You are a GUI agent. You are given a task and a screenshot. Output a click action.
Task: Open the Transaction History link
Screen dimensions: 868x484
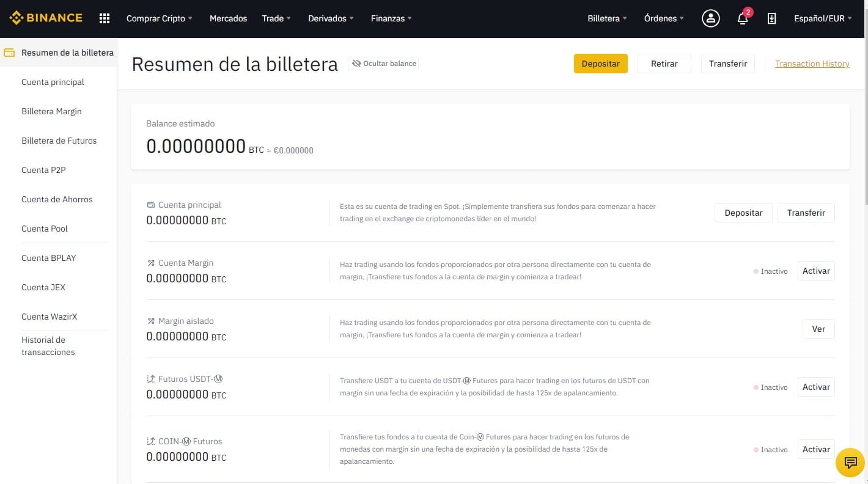click(x=812, y=64)
